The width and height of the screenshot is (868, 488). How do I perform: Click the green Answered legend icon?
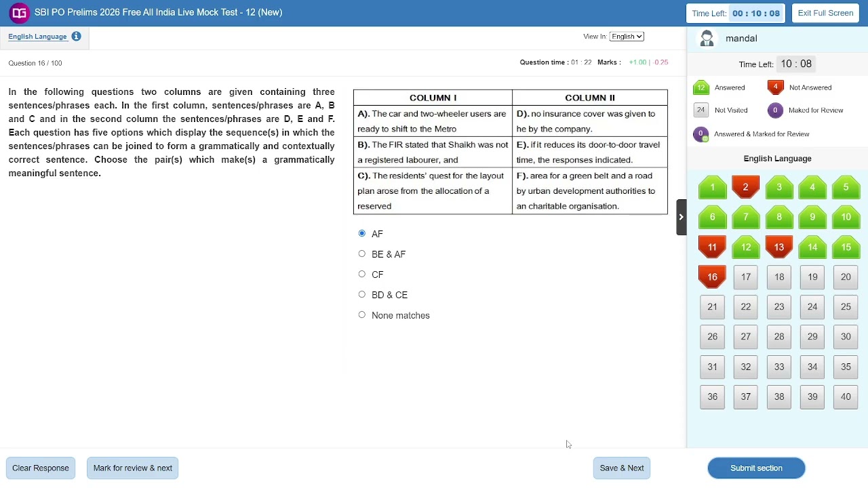[701, 87]
